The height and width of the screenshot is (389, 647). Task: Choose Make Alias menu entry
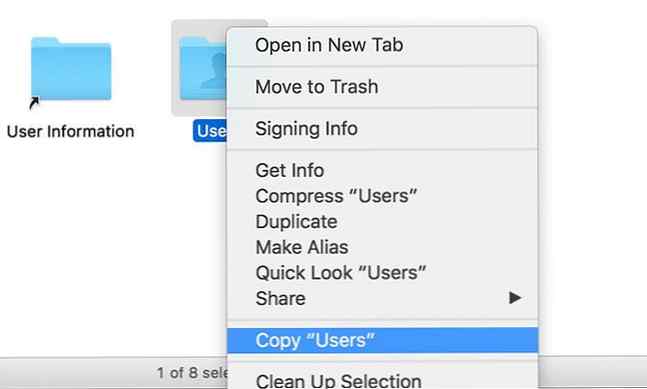[382, 247]
